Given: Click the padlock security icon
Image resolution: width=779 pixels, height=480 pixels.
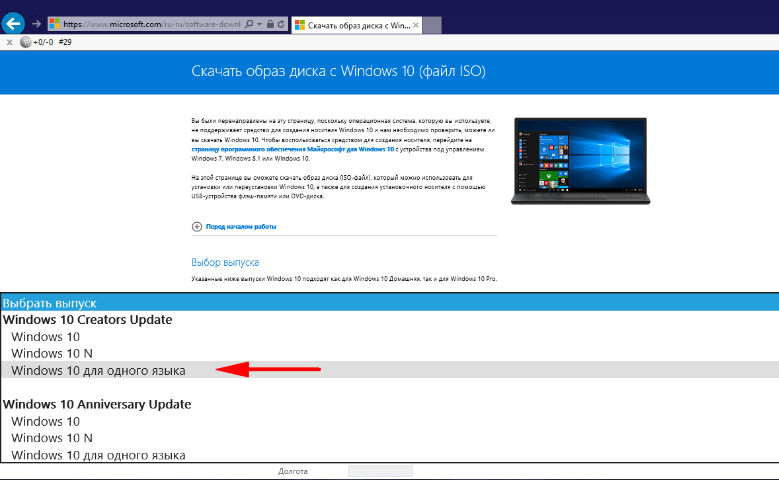Looking at the screenshot, I should click(270, 24).
